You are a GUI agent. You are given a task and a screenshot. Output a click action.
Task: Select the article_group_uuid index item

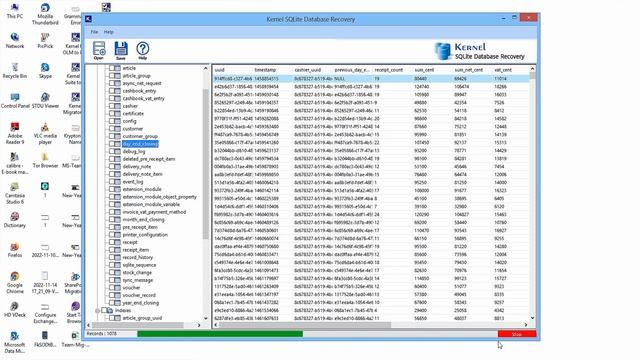[x=142, y=318]
